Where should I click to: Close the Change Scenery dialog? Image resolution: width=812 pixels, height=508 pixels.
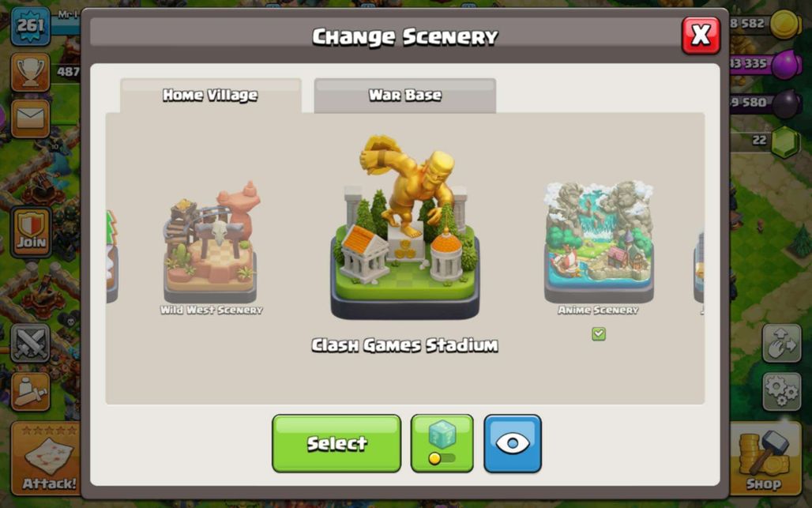click(x=701, y=36)
